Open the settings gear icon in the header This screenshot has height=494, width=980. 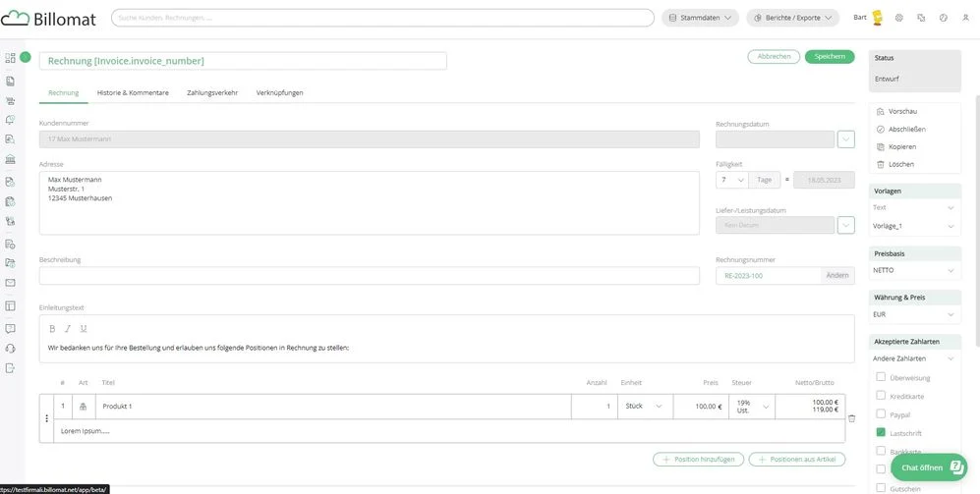pos(898,18)
